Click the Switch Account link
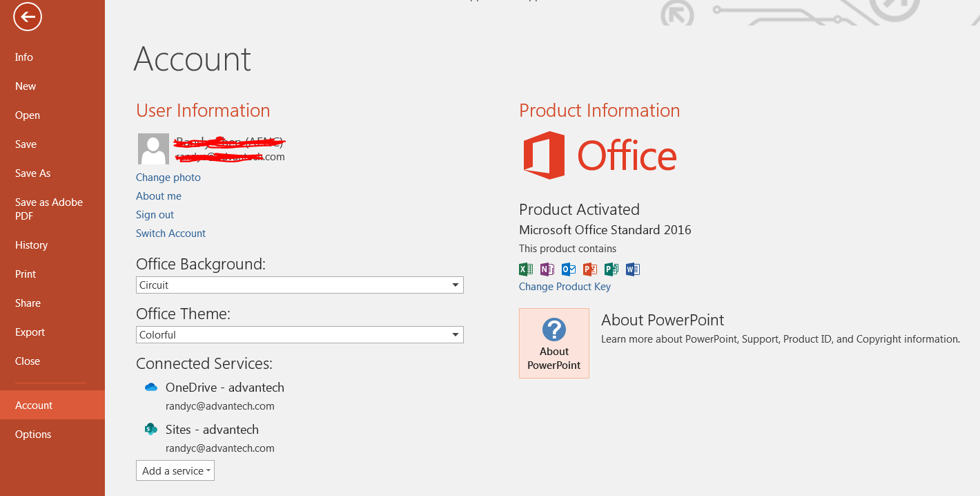 [x=170, y=233]
